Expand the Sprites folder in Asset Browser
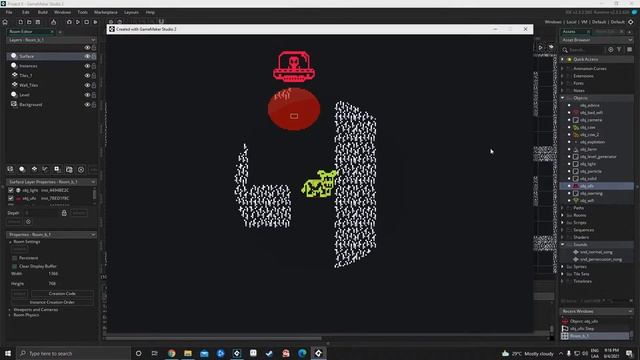This screenshot has width=640, height=360. pyautogui.click(x=563, y=267)
